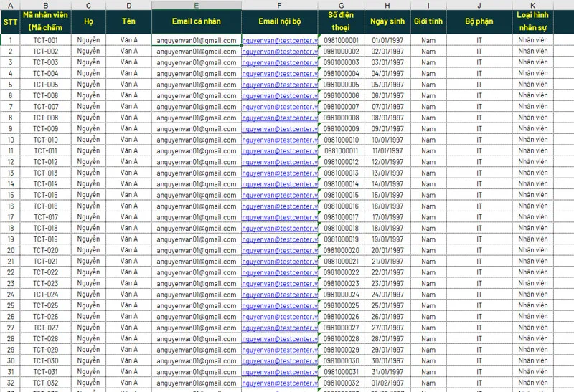This screenshot has width=574, height=392.
Task: Select column E header letter
Action: 196,5
